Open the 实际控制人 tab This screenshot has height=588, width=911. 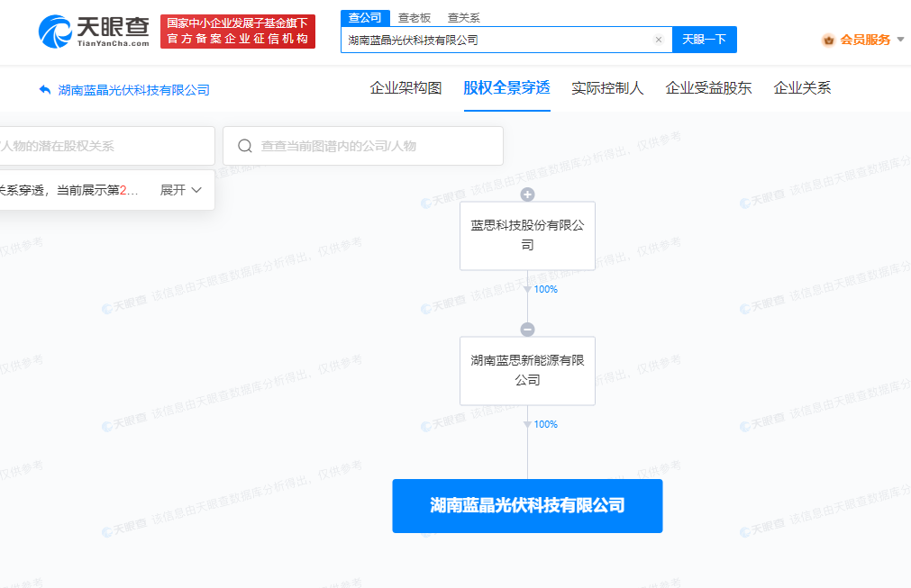tap(607, 87)
